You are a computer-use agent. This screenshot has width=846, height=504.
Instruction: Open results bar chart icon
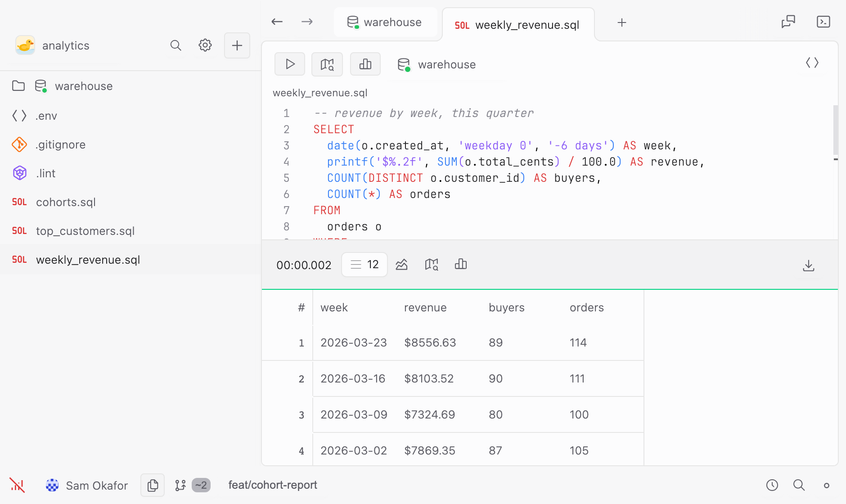(x=461, y=265)
